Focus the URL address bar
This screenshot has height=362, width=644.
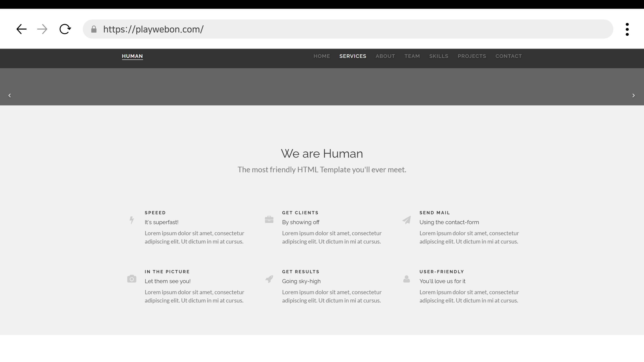pyautogui.click(x=350, y=29)
